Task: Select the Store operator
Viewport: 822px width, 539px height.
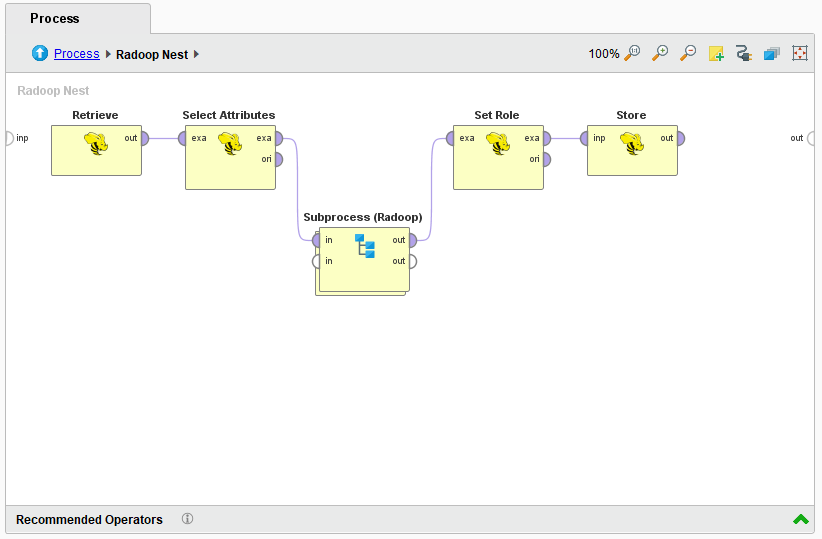Action: point(632,149)
